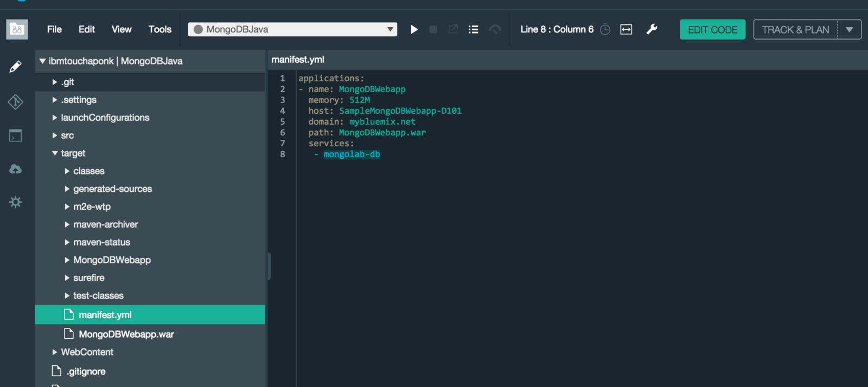868x387 pixels.
Task: Expand the generated-sources folder
Action: (67, 189)
